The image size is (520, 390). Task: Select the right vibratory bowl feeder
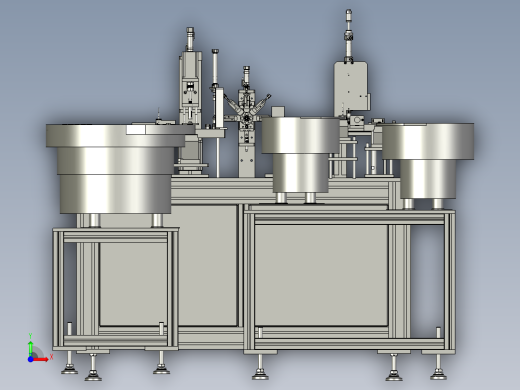point(428,161)
